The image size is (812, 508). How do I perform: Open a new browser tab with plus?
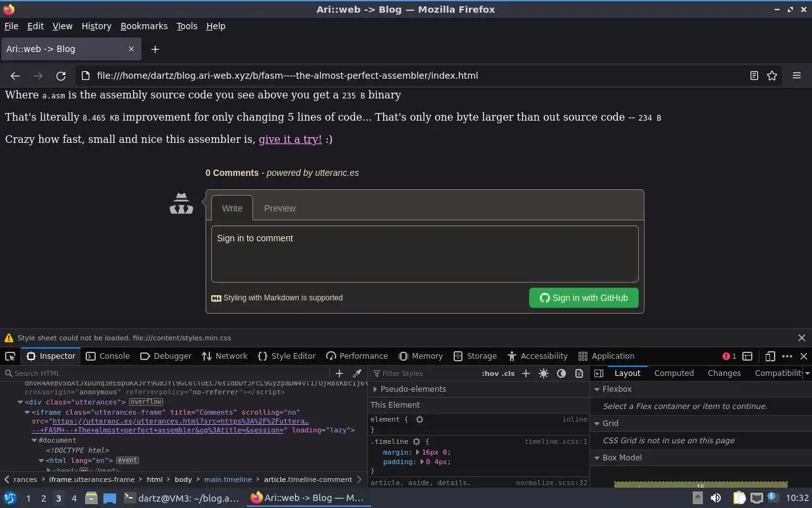click(155, 49)
